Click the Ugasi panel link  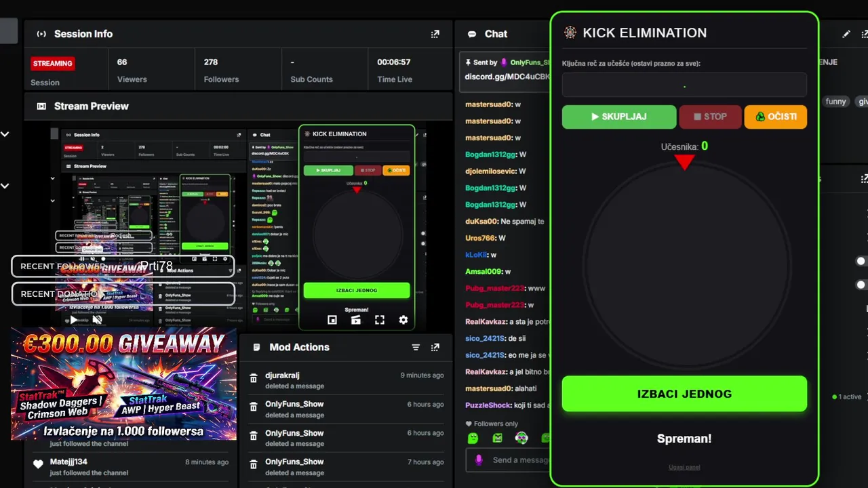pos(684,467)
